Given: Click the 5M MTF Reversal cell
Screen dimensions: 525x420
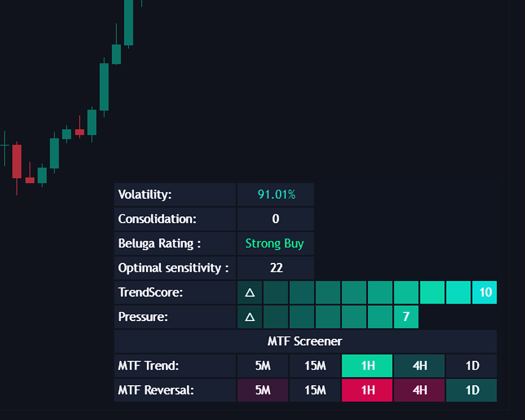Looking at the screenshot, I should [262, 390].
